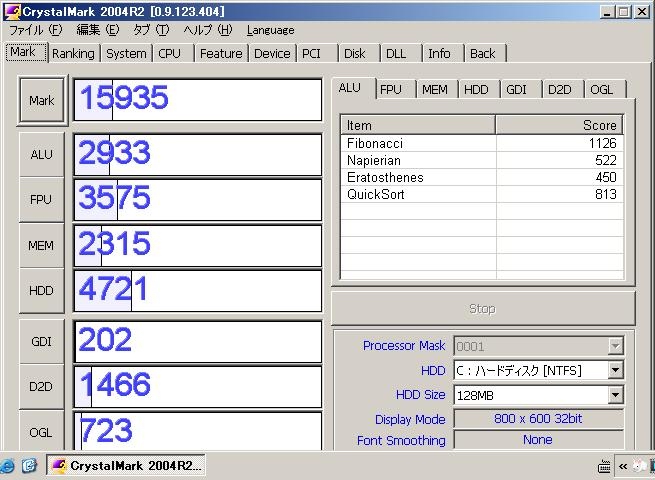Start the FPU benchmark test
Image resolution: width=655 pixels, height=480 pixels.
pos(41,199)
